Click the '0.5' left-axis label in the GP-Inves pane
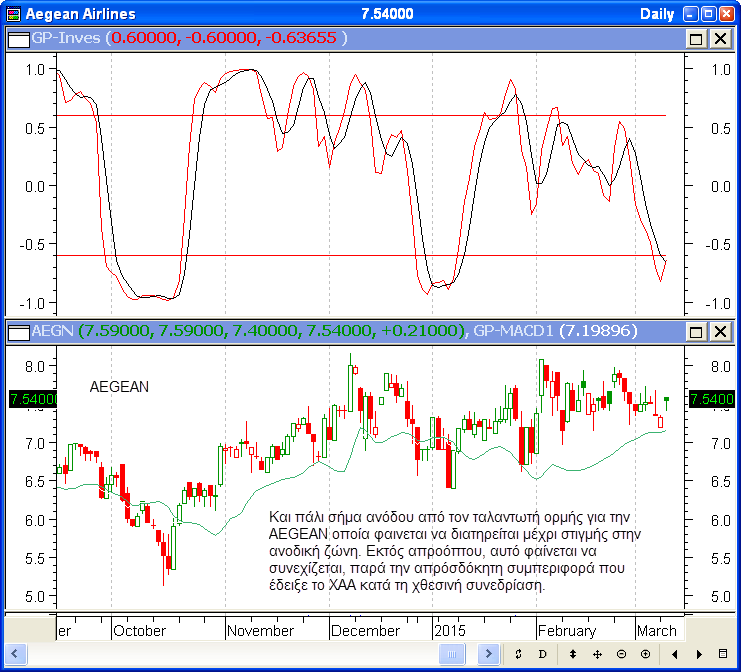The image size is (741, 672). 35,129
